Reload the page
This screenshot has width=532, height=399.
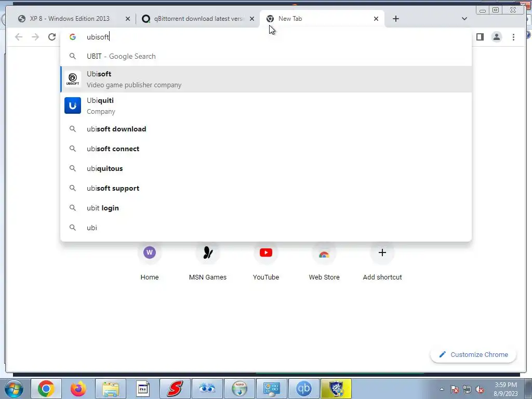pos(52,37)
